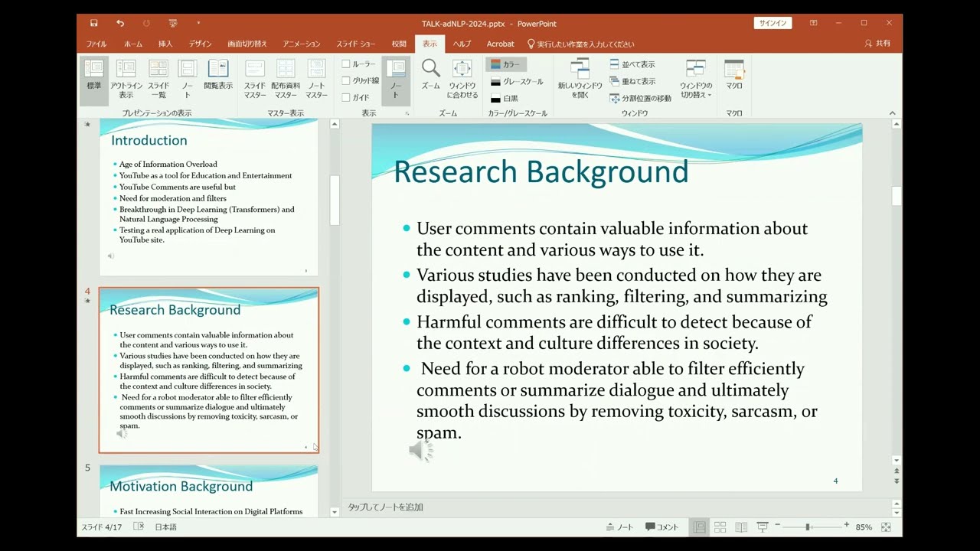This screenshot has width=980, height=551.
Task: Open the Acrobat tab
Action: 501,44
